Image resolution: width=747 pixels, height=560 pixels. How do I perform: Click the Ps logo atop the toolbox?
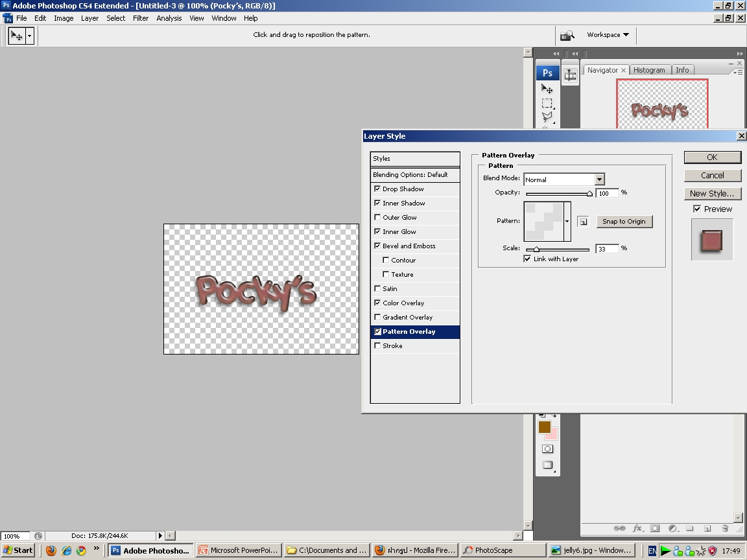tap(547, 73)
